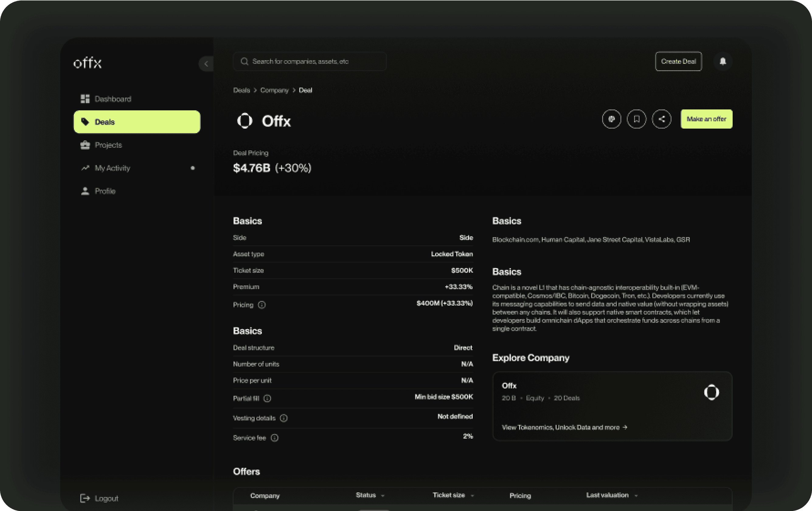
Task: Click info icon beside Service fee
Action: point(275,438)
